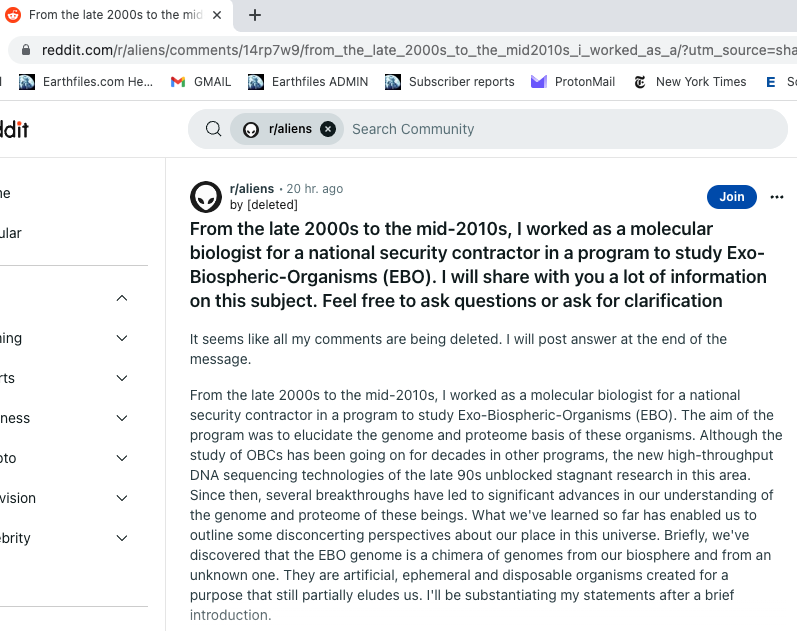Click the Reddit logo wordmark
The image size is (797, 631).
[x=14, y=130]
